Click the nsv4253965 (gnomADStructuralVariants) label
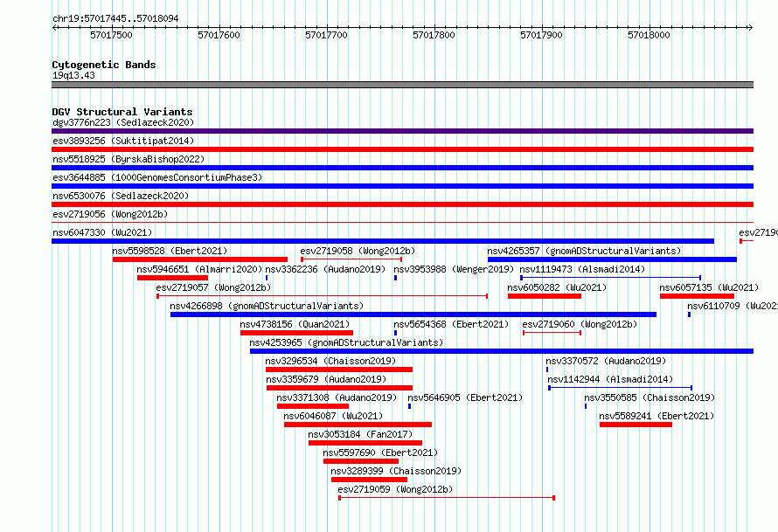 tap(346, 342)
